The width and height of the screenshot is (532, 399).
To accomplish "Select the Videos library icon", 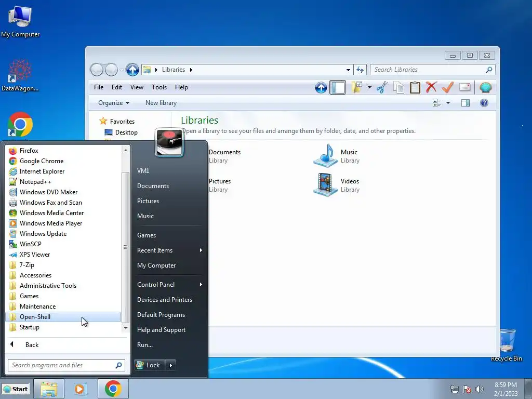I will pos(325,185).
